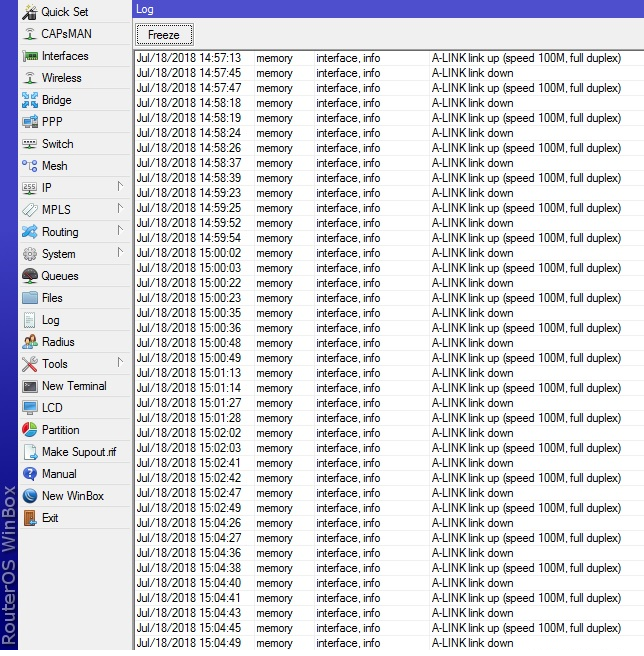Click the Log notepad icon

click(30, 320)
